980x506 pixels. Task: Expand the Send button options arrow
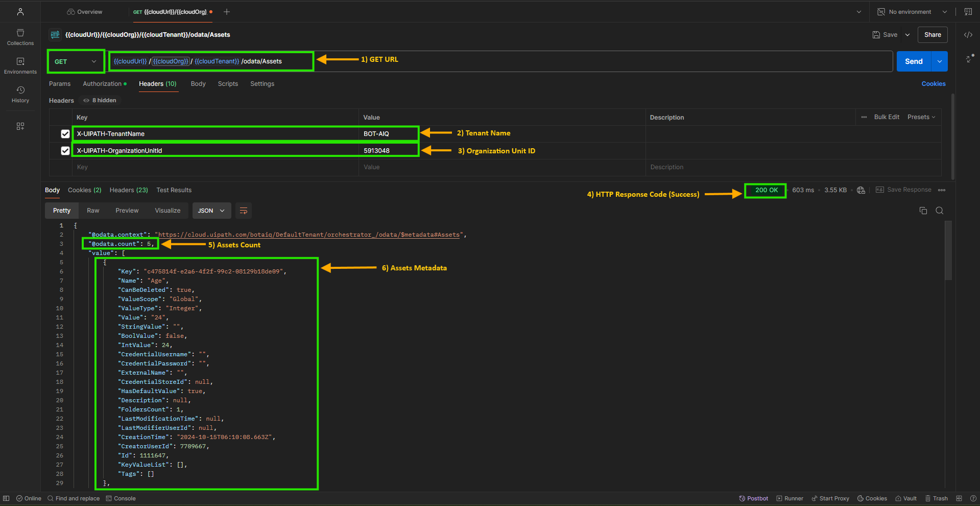pos(940,61)
